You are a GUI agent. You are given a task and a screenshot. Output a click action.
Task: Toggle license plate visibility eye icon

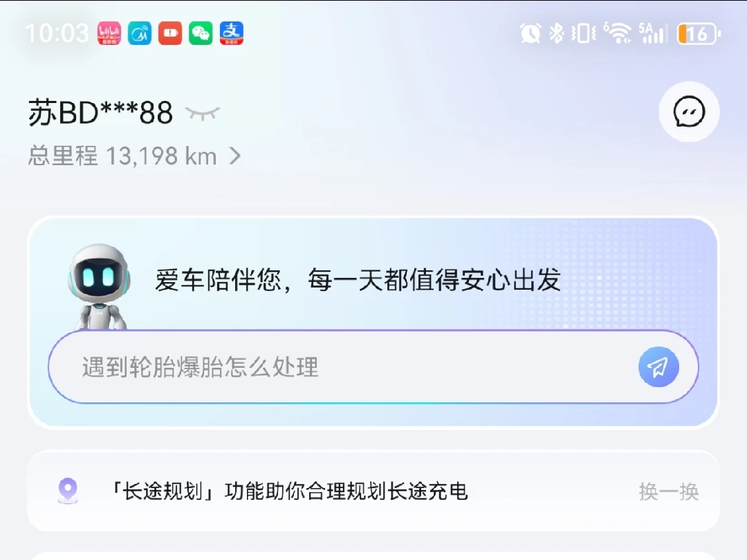pyautogui.click(x=203, y=114)
